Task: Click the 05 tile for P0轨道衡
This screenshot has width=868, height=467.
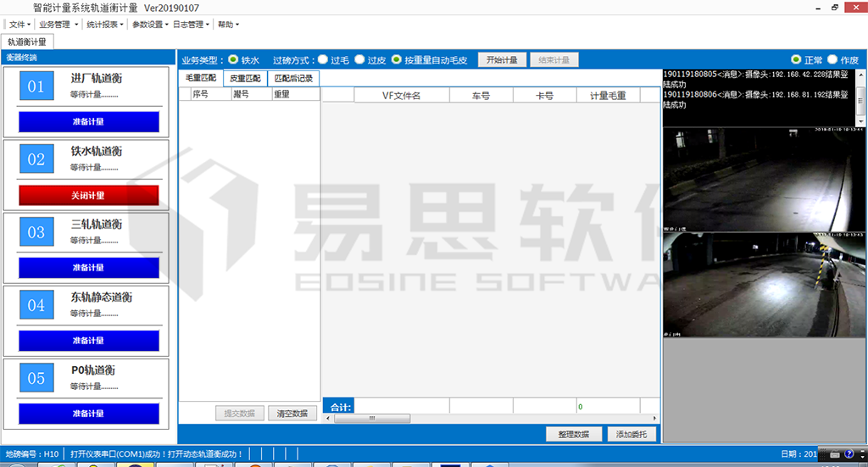Action: tap(36, 378)
